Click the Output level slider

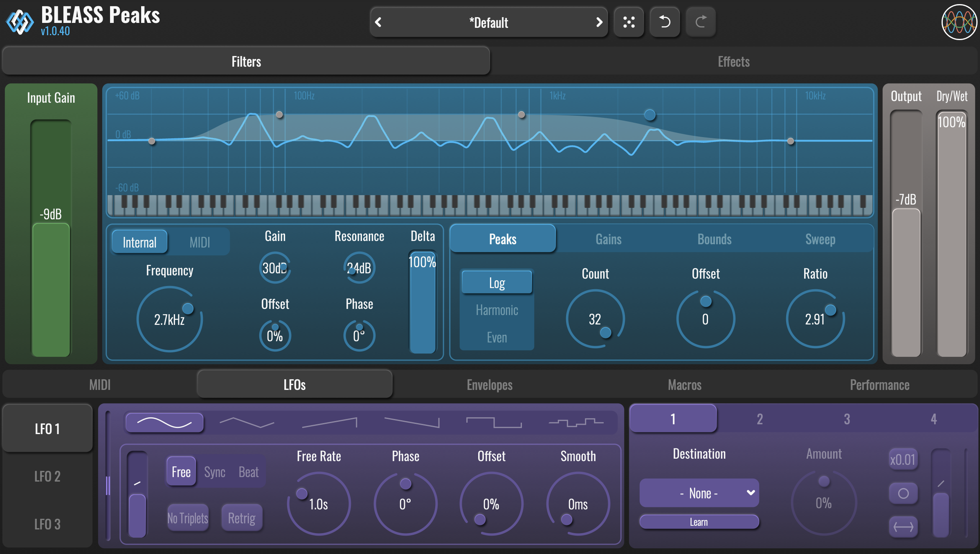tap(906, 233)
